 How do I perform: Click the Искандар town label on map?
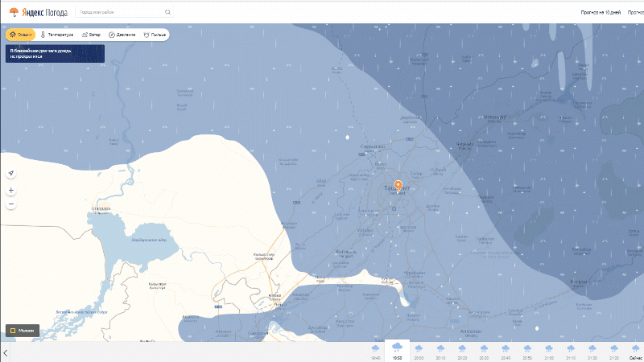pyautogui.click(x=494, y=117)
